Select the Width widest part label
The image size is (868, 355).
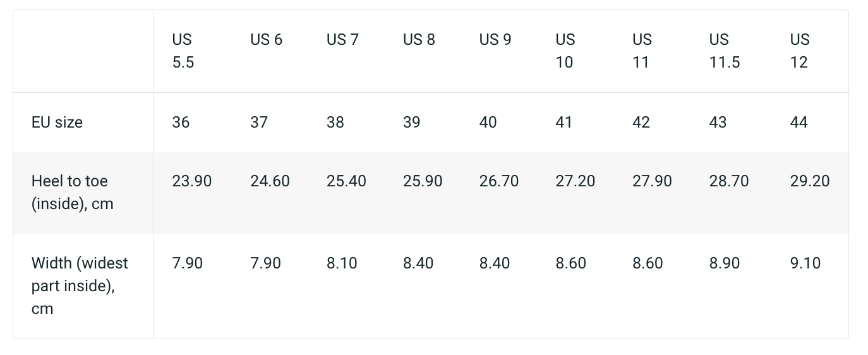(x=79, y=286)
